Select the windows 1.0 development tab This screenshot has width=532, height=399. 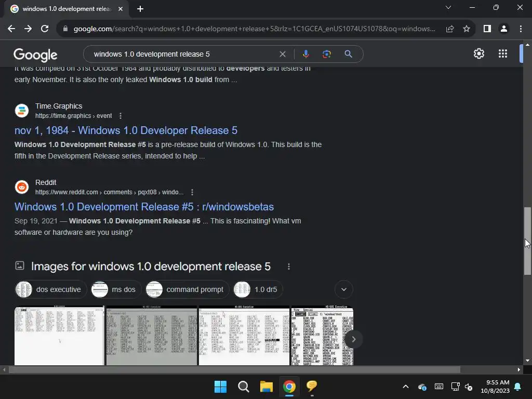[66, 9]
